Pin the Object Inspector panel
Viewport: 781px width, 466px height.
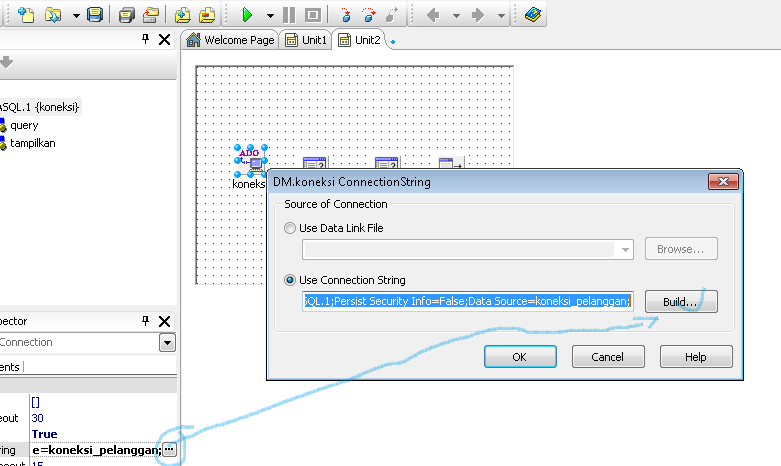145,321
